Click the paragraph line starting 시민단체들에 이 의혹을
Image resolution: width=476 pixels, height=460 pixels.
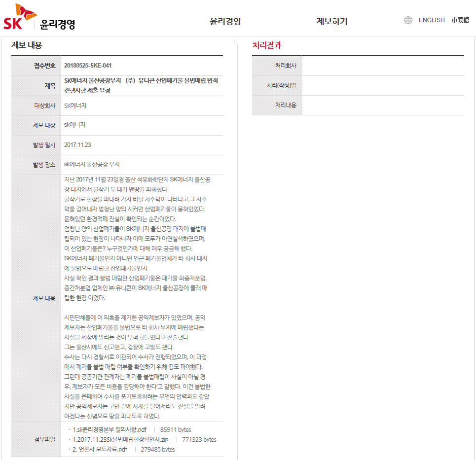pyautogui.click(x=135, y=318)
